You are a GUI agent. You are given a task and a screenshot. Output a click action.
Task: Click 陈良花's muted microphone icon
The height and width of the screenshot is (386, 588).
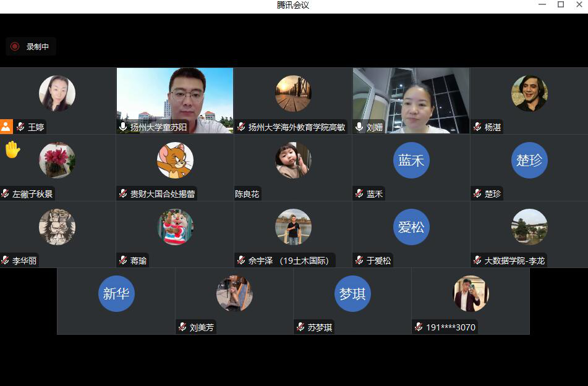tap(240, 193)
